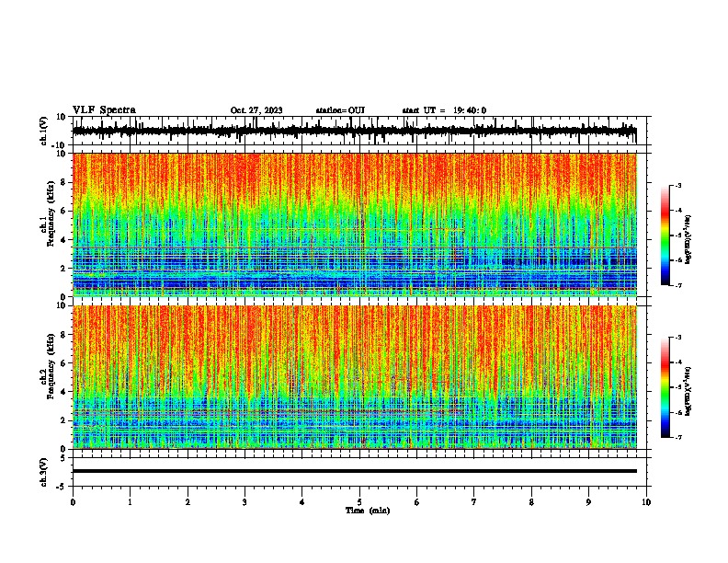Click the "ch.1(V)" waveform axis label
728x563 pixels.
[44, 131]
